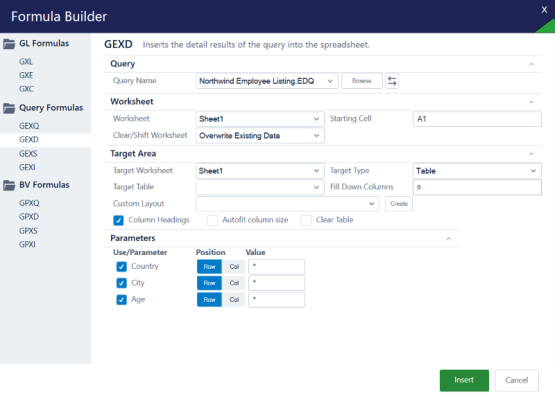This screenshot has height=397, width=555.
Task: Set City position to Row
Action: click(209, 283)
